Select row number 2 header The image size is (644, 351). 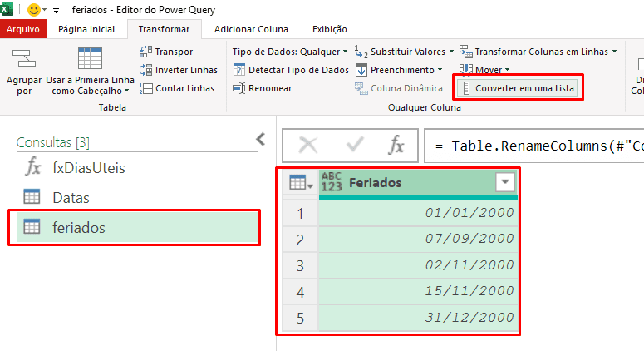pos(300,240)
